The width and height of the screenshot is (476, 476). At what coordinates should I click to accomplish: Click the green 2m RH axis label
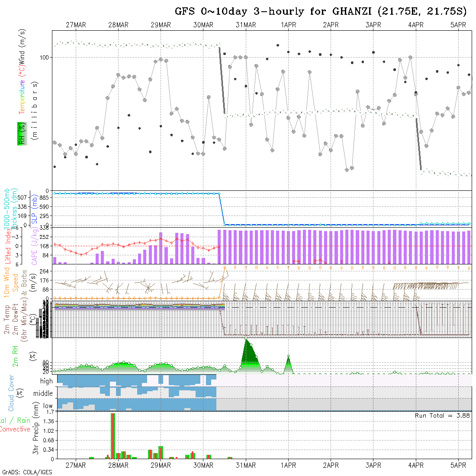pyautogui.click(x=15, y=356)
